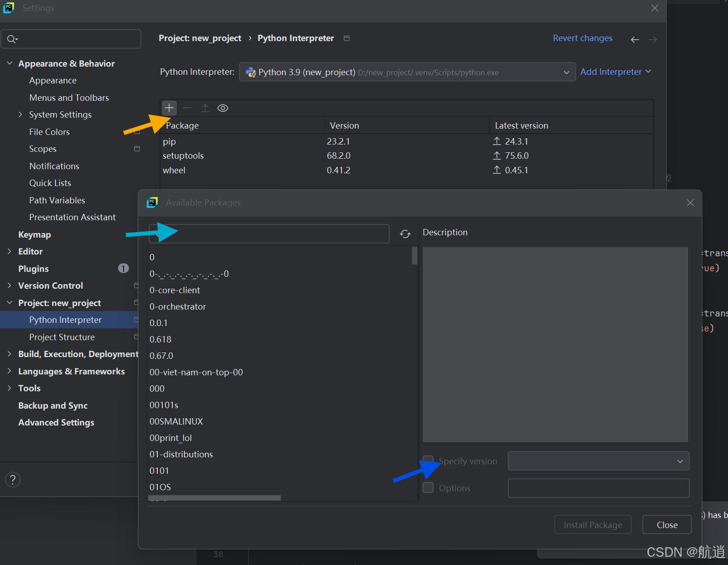
Task: Open the Plugins settings page
Action: pyautogui.click(x=33, y=269)
